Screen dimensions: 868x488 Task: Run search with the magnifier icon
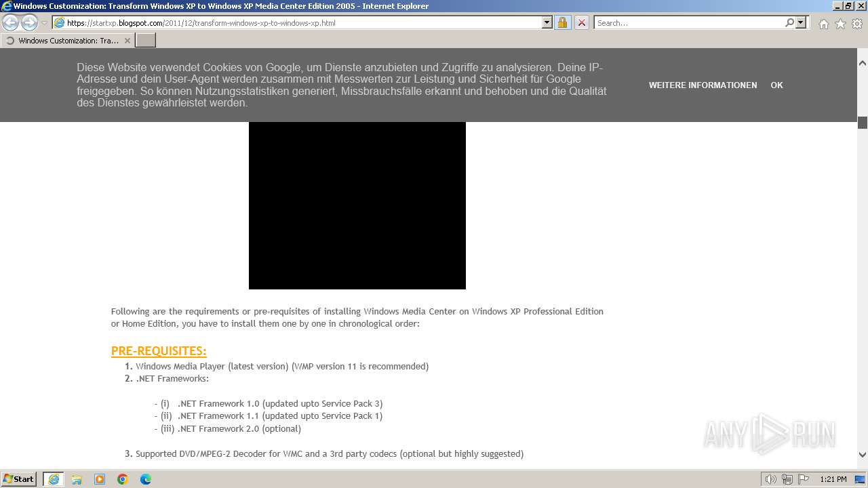[789, 23]
